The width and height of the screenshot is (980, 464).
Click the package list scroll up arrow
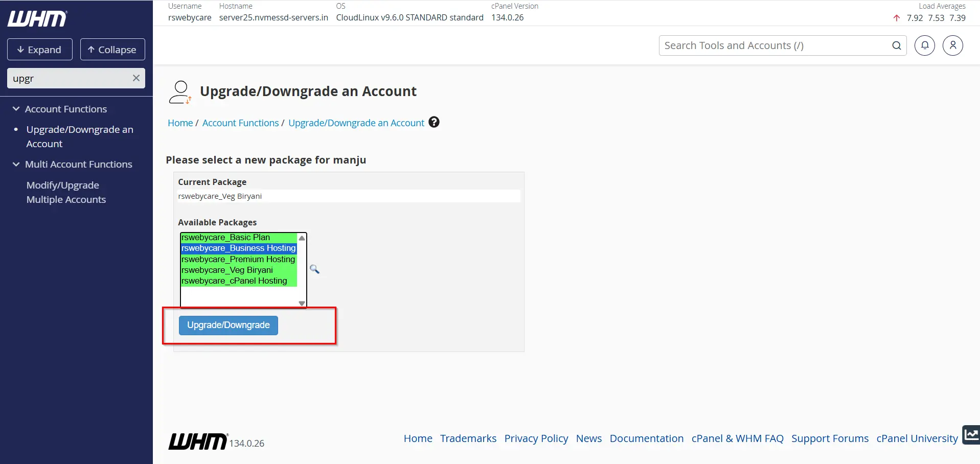[x=302, y=238]
